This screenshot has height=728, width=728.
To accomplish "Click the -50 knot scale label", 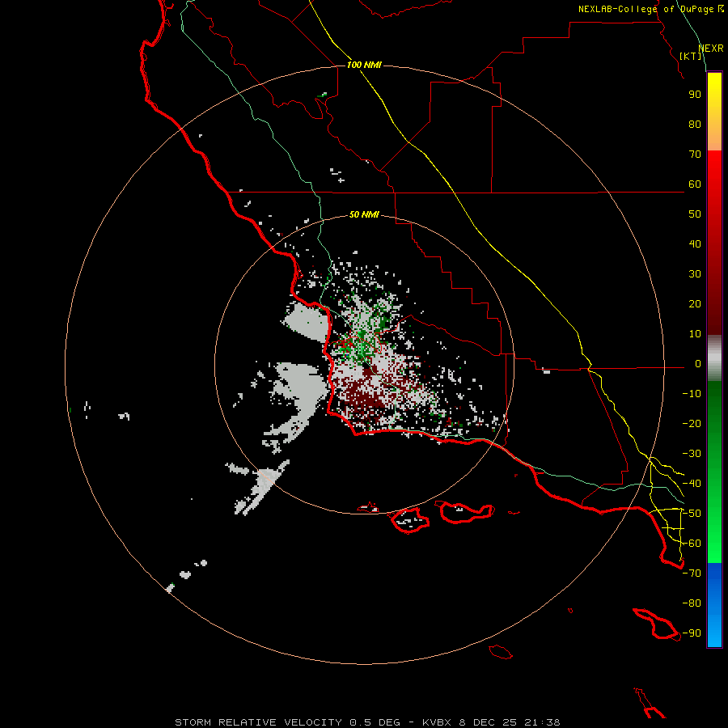I will point(692,514).
